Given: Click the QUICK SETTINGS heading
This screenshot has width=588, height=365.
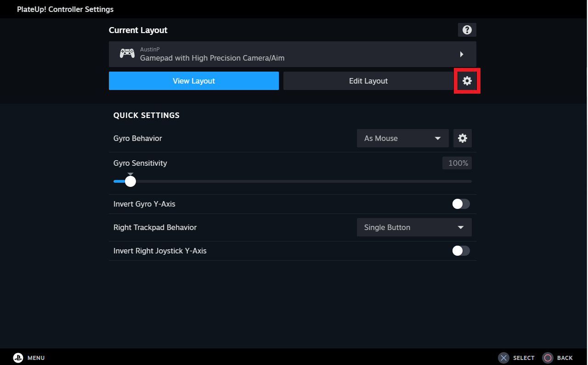Looking at the screenshot, I should pyautogui.click(x=147, y=115).
